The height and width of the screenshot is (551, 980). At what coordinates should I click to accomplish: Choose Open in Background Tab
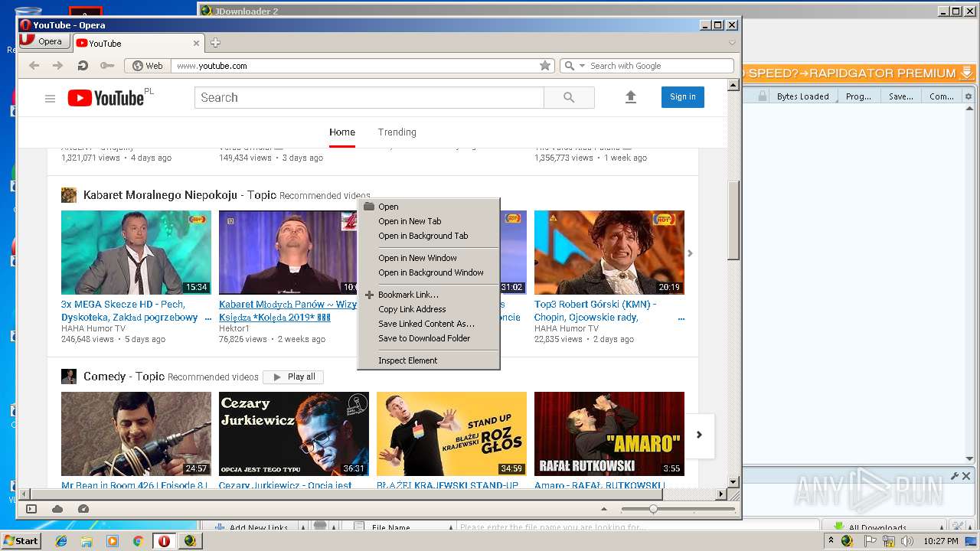click(429, 236)
